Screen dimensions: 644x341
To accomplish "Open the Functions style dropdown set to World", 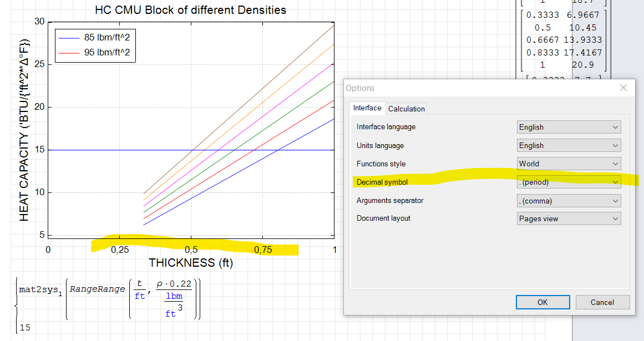I will (569, 164).
